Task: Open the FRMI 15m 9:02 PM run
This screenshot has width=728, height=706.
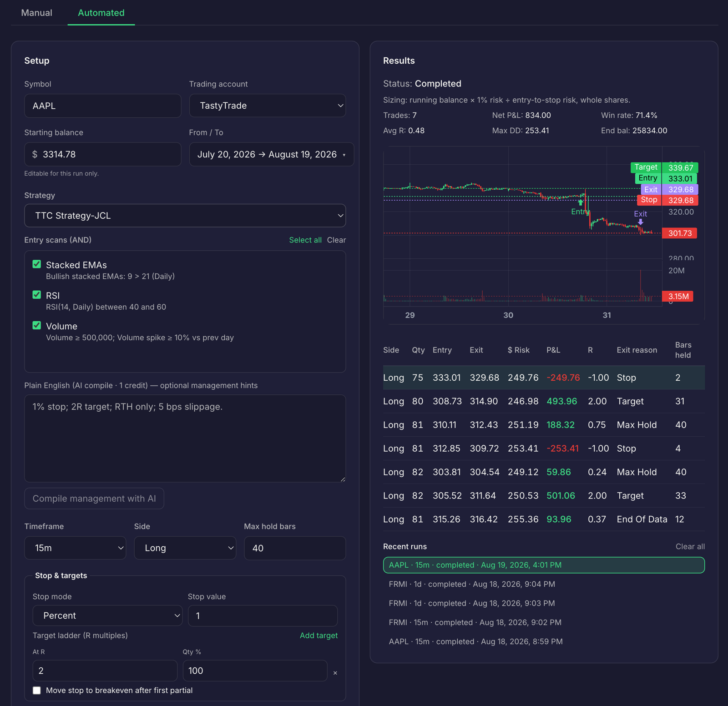Action: 544,622
